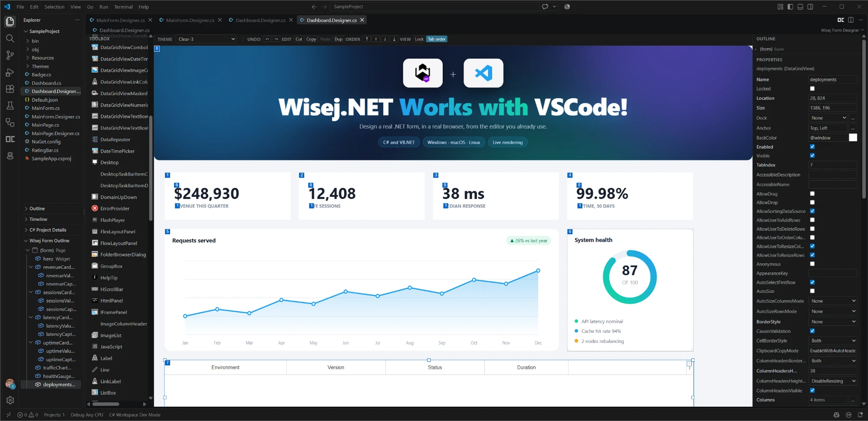Open the DisableResizing dropdown
Screen dimensions: 868x421
point(833,381)
